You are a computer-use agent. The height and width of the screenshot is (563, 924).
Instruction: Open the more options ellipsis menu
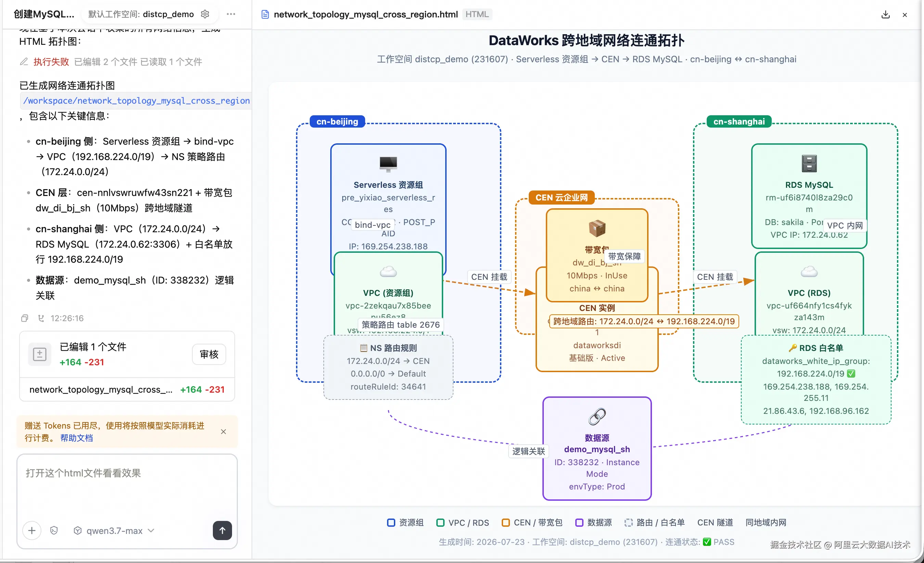click(x=231, y=14)
